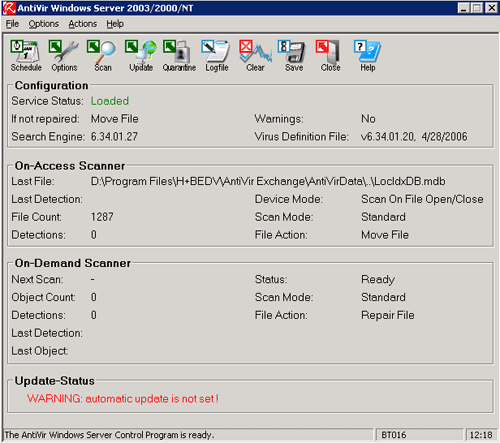The image size is (500, 443).
Task: Click virus definition 'v6.34.01.20, 4/28/2006'
Action: tap(414, 137)
